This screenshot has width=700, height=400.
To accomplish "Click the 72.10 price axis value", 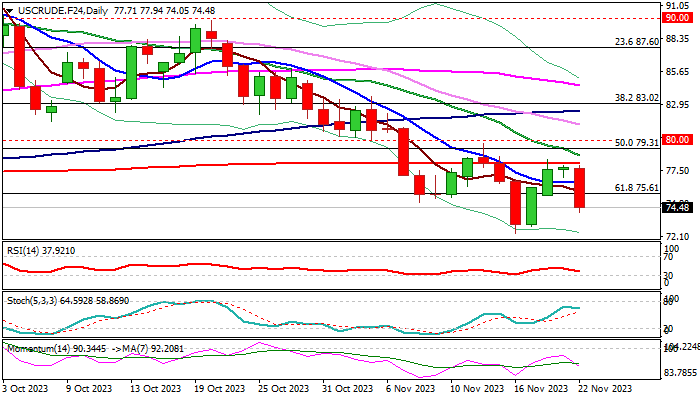I will click(677, 236).
